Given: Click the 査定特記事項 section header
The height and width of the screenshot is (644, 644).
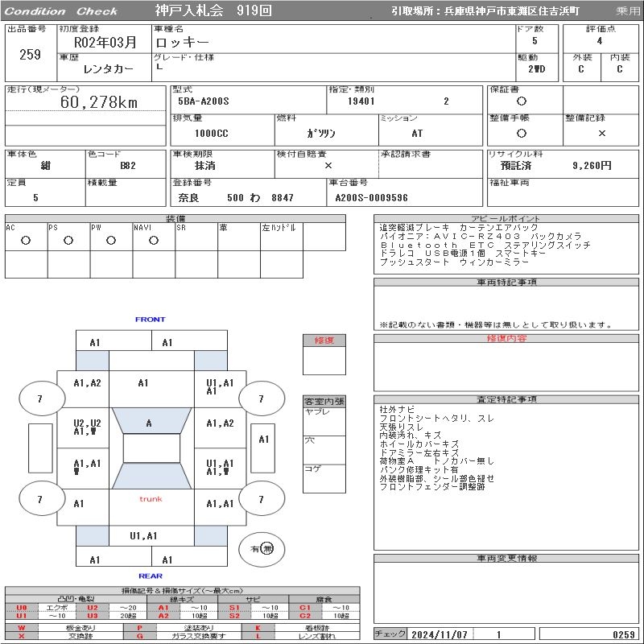Looking at the screenshot, I should [506, 399].
